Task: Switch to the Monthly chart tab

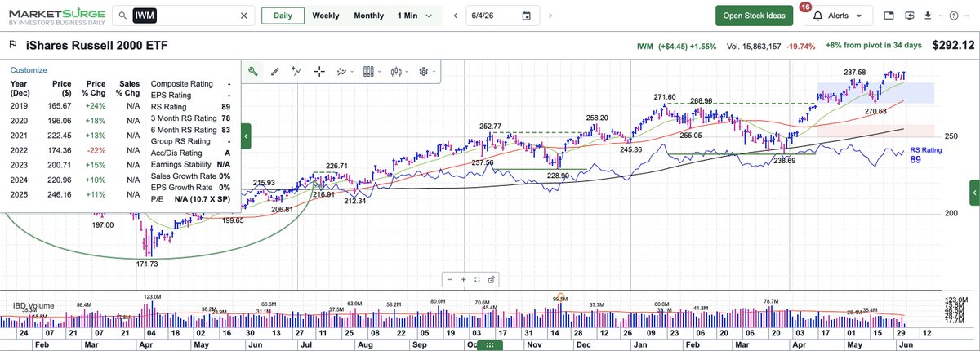Action: (368, 16)
